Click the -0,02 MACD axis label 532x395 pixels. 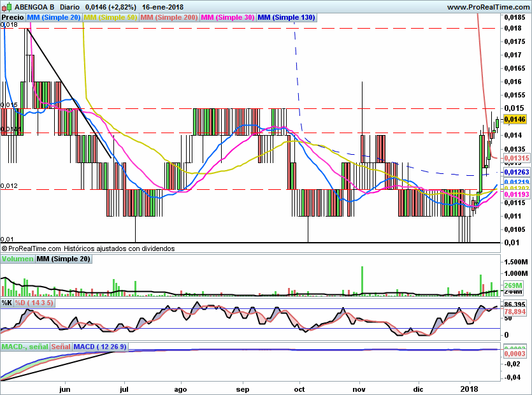coord(512,364)
